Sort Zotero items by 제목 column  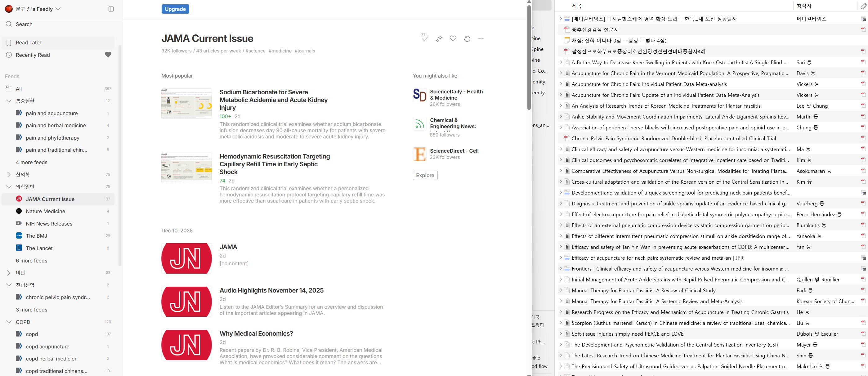point(576,6)
